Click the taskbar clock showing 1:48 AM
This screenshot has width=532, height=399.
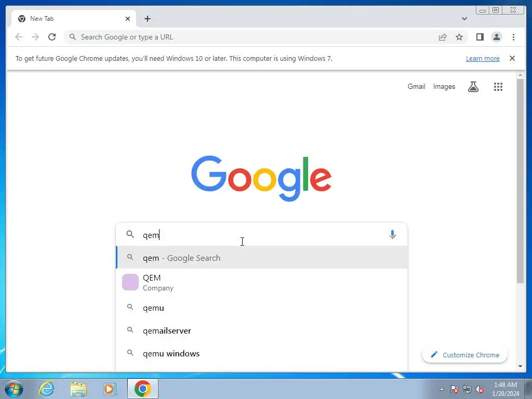pos(506,389)
